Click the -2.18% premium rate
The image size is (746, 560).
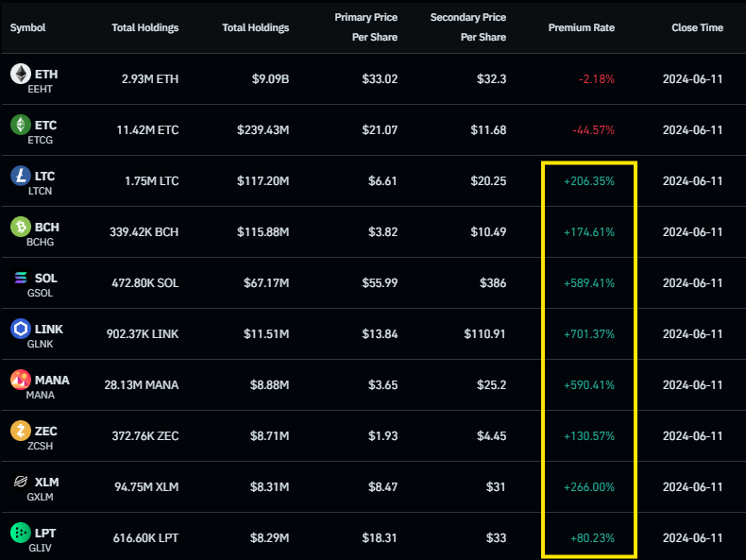(597, 79)
